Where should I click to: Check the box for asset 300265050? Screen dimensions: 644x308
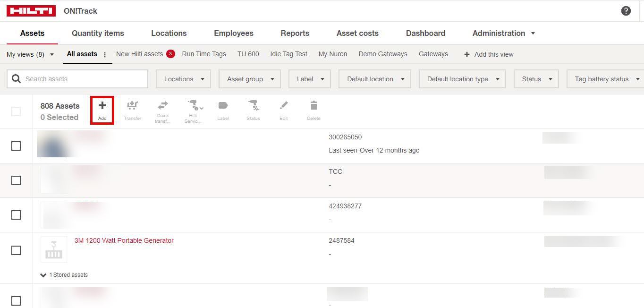pos(16,146)
